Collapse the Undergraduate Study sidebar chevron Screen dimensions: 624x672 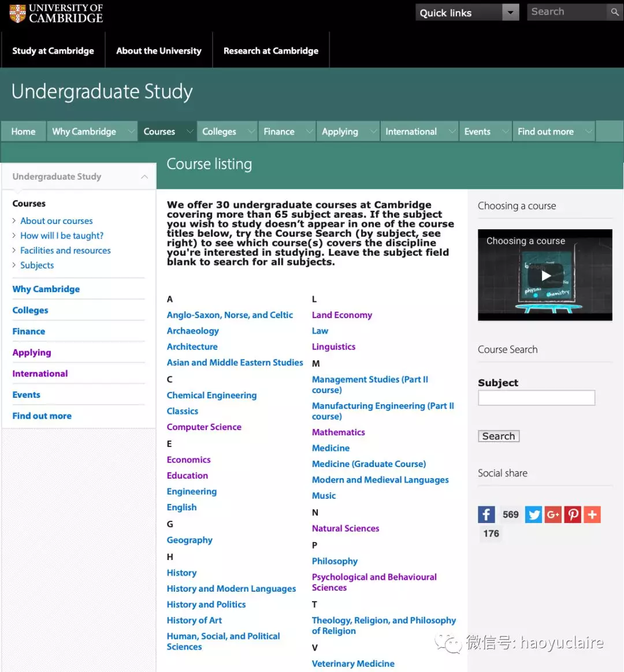(x=144, y=177)
